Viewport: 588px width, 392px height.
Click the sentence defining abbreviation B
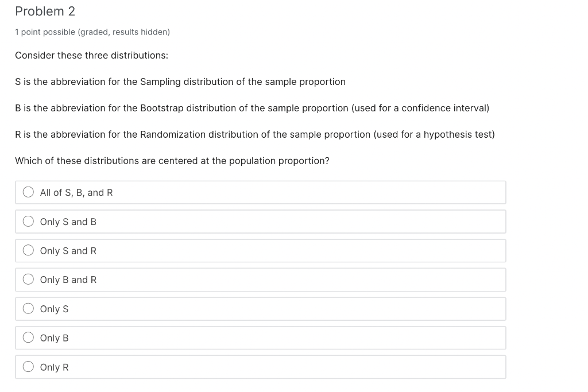[x=252, y=108]
